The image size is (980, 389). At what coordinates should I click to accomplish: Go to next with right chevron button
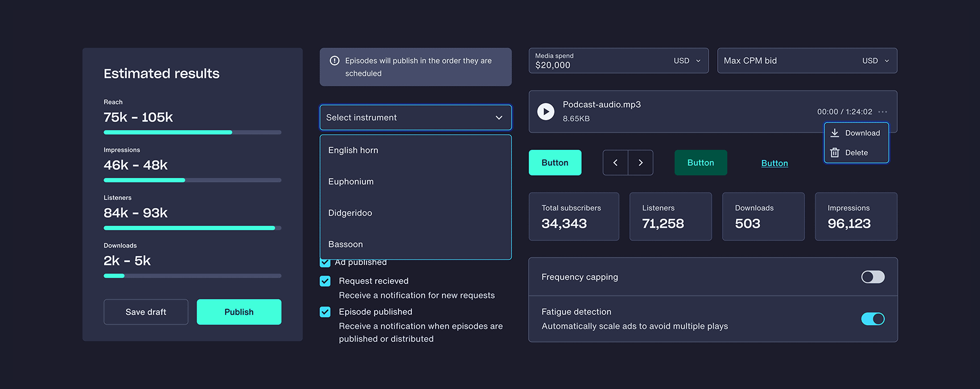[x=641, y=163]
